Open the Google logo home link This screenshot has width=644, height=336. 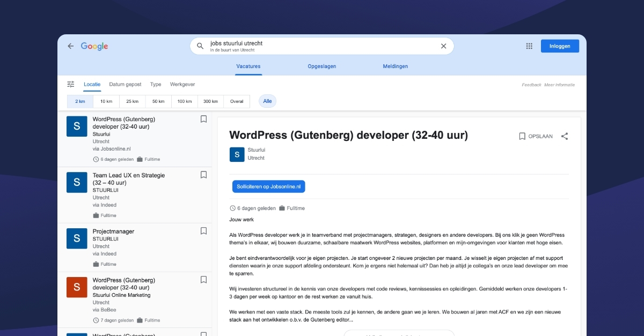[94, 46]
